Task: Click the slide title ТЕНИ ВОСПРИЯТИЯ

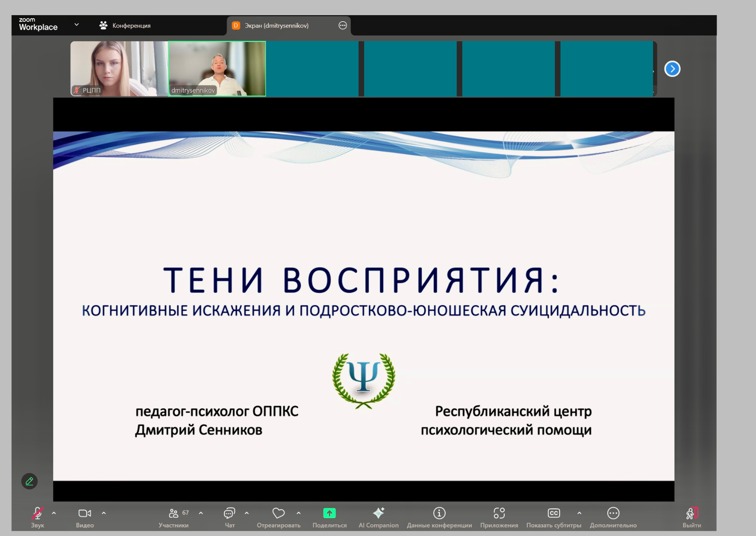Action: (362, 280)
